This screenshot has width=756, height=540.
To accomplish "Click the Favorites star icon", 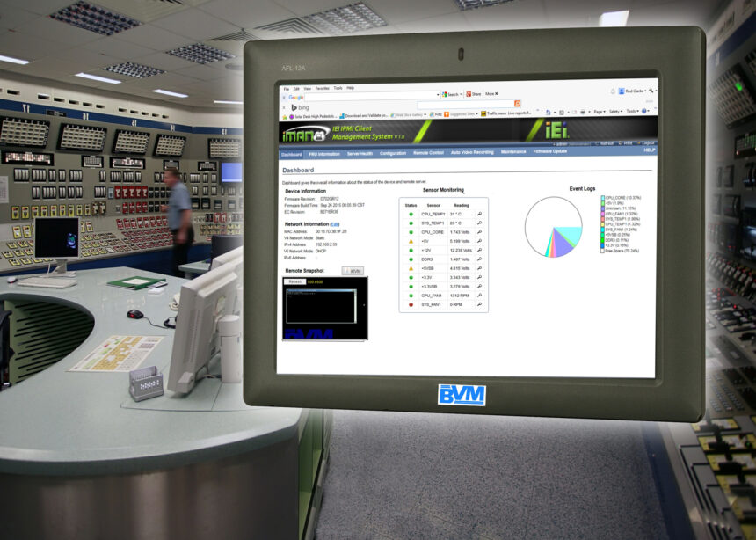I will 285,117.
